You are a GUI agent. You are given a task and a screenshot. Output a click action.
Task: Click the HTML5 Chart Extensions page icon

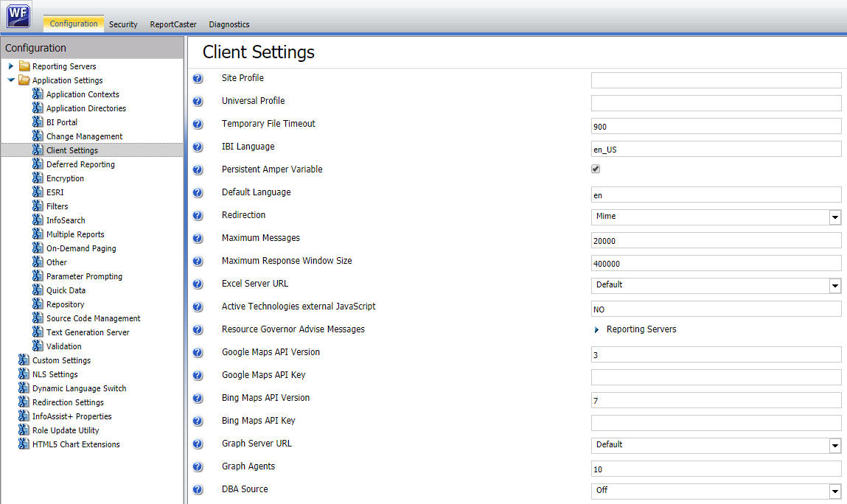pos(24,444)
